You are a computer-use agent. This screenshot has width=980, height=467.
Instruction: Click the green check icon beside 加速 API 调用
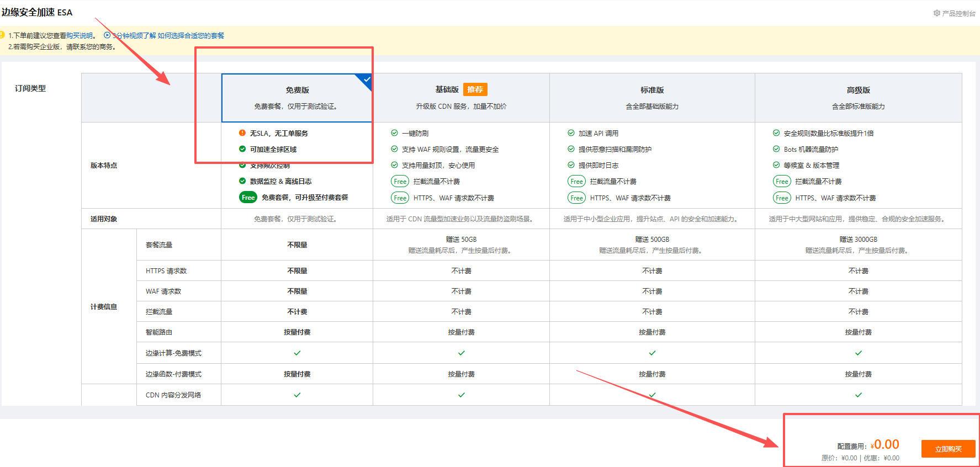coord(571,133)
